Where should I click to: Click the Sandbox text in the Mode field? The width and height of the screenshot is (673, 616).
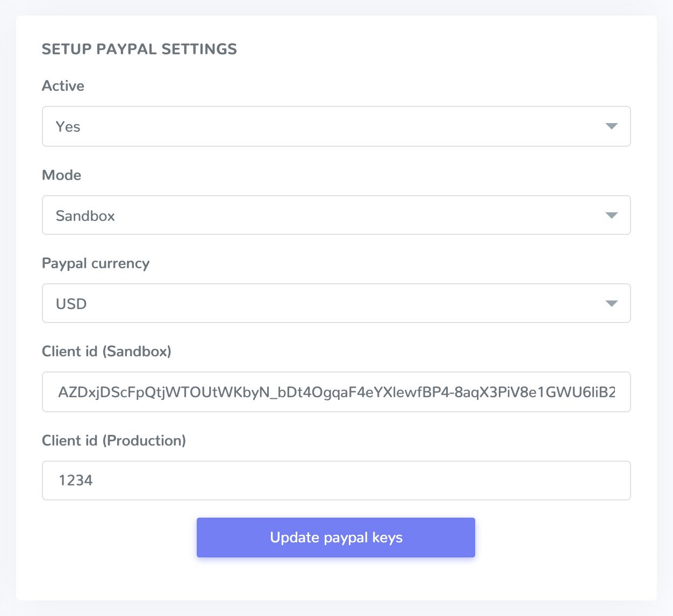pyautogui.click(x=85, y=216)
